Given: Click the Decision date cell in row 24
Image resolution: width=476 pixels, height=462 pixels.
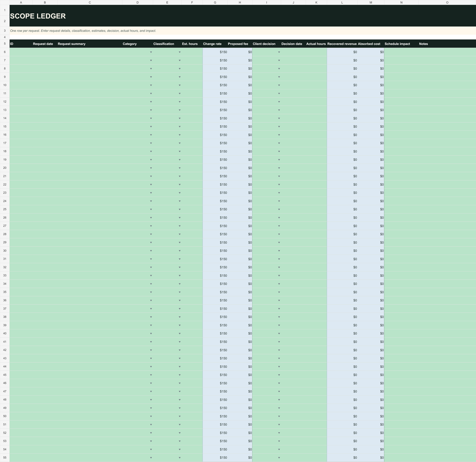Looking at the screenshot, I should [x=293, y=201].
